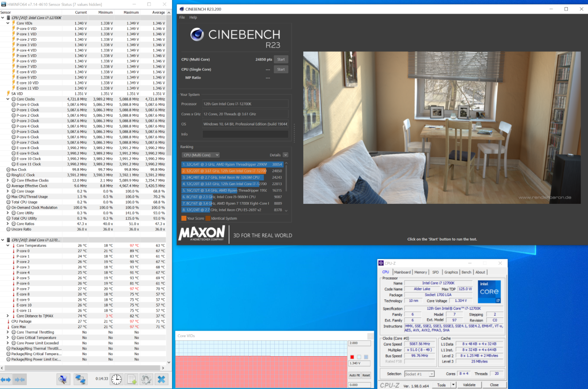Start the CPU (Multi Core) test
Screen dimensions: 588x389
[281, 60]
